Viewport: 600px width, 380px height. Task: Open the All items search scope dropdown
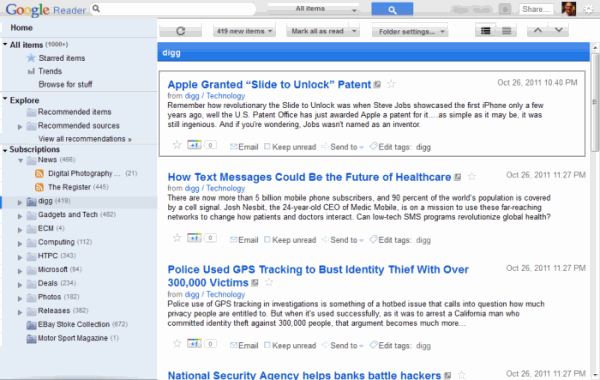coord(314,9)
